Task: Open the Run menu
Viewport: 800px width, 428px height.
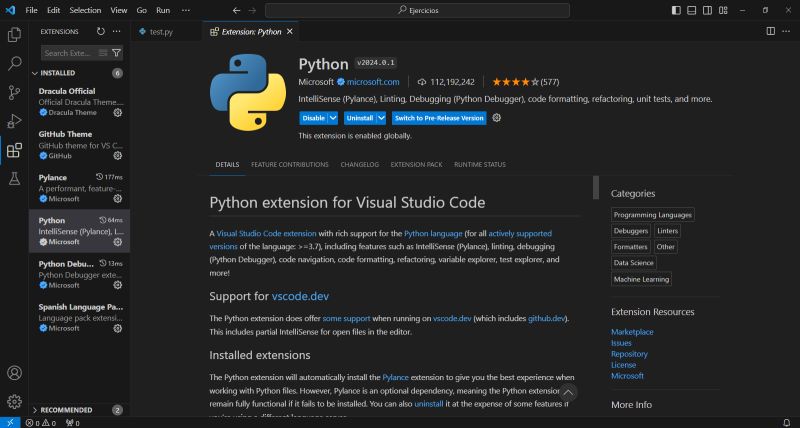Action: [163, 10]
